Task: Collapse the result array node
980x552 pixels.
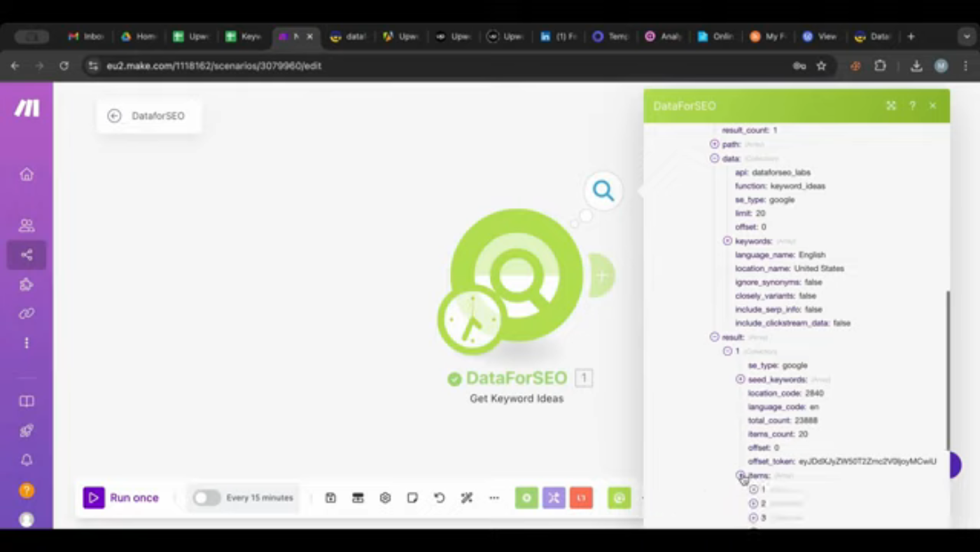Action: click(715, 337)
